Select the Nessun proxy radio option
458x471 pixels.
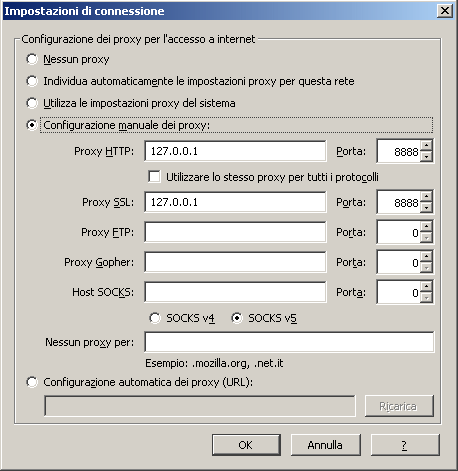pos(32,59)
